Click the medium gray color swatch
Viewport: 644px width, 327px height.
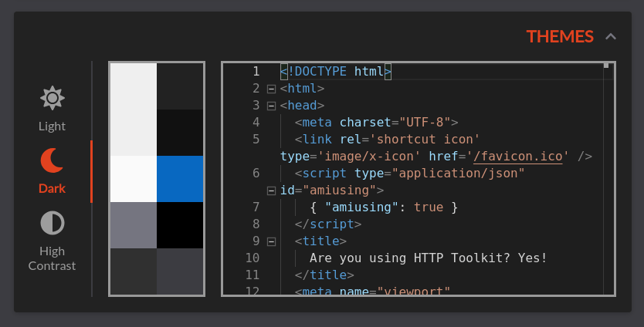click(134, 225)
